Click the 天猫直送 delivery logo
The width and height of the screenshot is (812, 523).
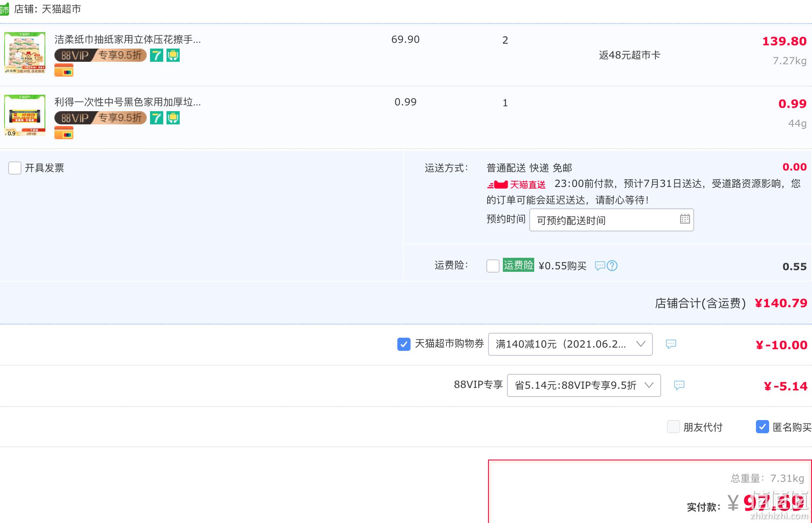coord(516,184)
